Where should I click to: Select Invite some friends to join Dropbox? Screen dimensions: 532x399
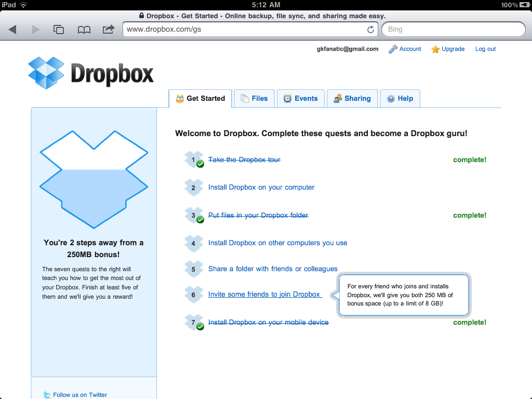pos(264,295)
